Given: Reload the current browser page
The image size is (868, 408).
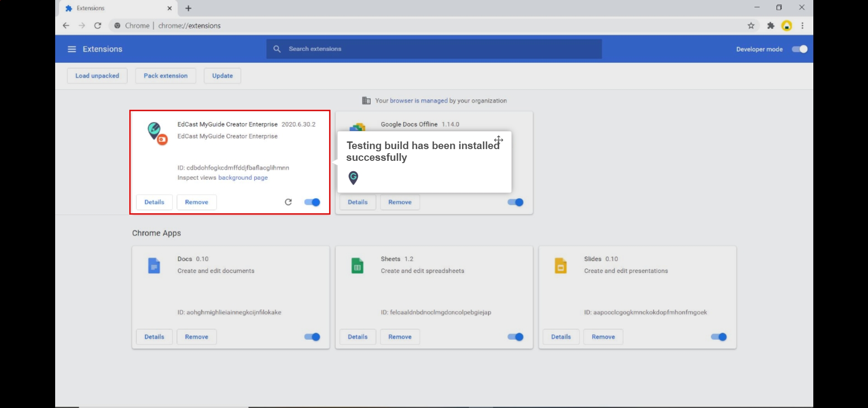Looking at the screenshot, I should (98, 26).
